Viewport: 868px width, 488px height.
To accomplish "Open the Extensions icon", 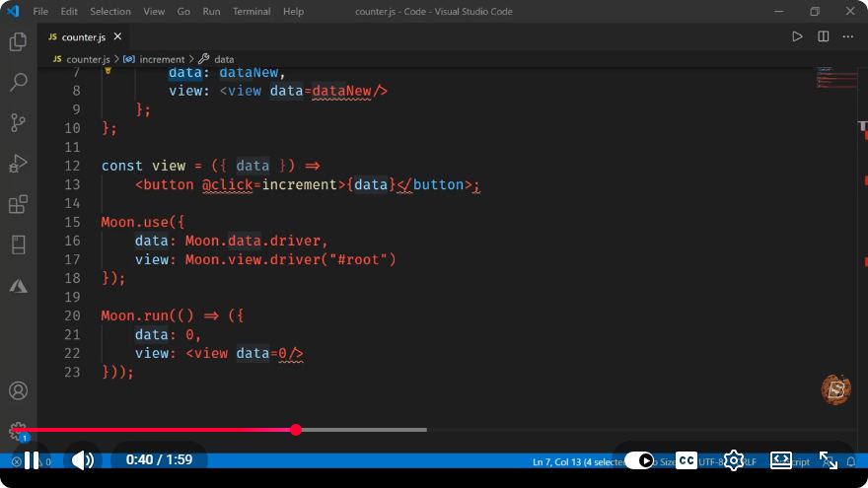I will [x=18, y=204].
